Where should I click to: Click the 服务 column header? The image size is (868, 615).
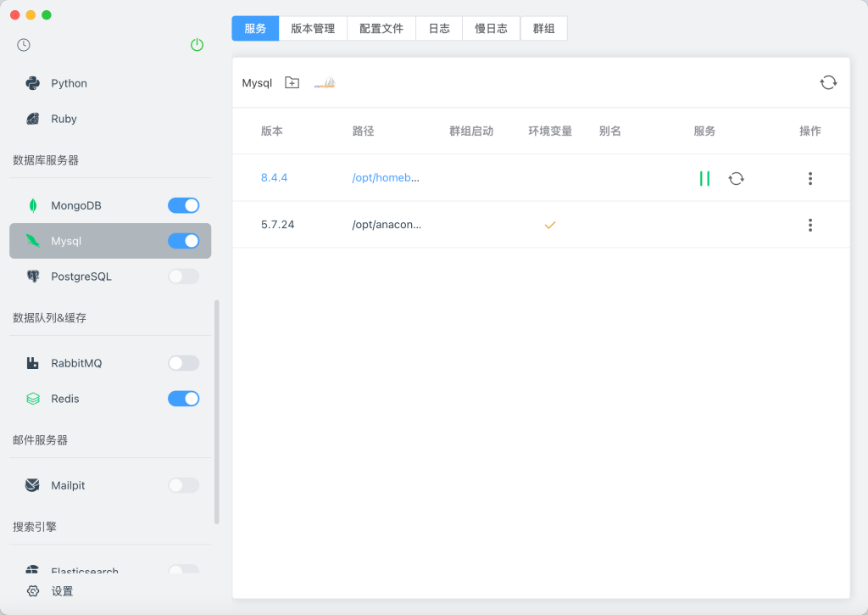pos(704,131)
